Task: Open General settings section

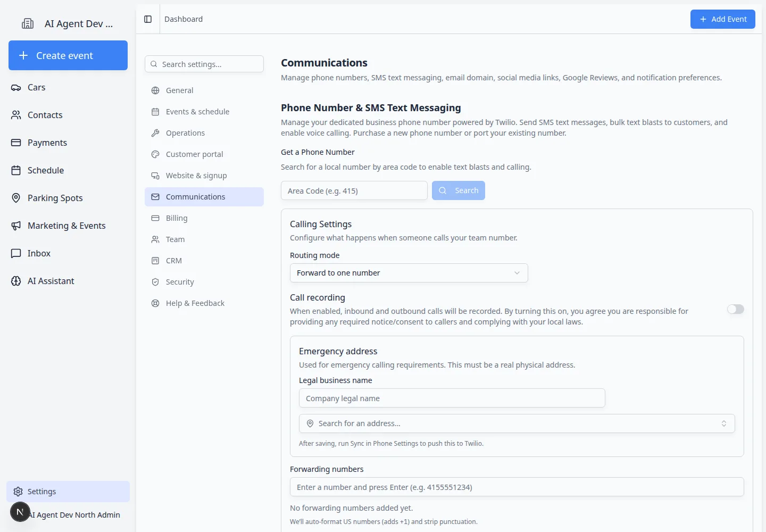Action: pyautogui.click(x=204, y=90)
